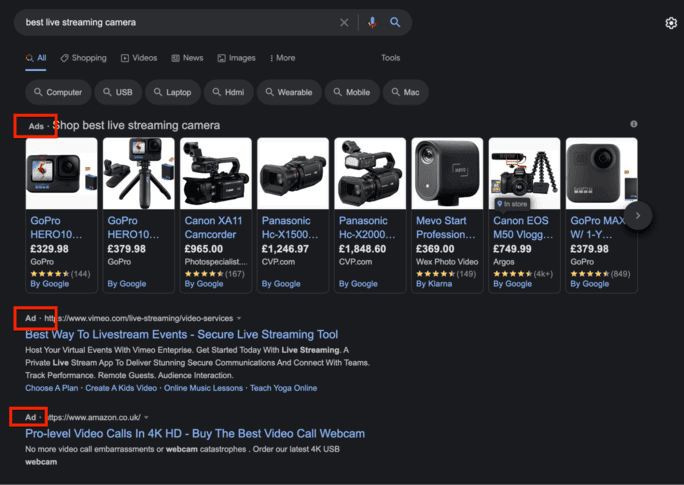Open the Images tab
Viewport: 684px width, 485px height.
(x=237, y=58)
